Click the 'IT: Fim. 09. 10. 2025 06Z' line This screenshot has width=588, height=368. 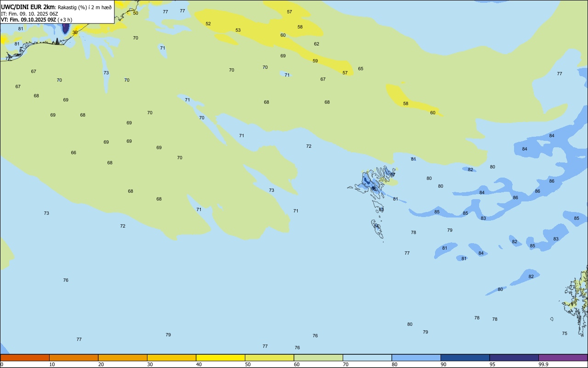click(x=29, y=14)
